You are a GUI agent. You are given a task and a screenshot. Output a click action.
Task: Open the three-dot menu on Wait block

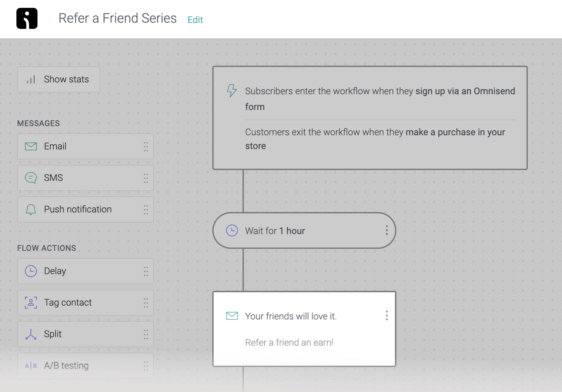click(x=387, y=230)
